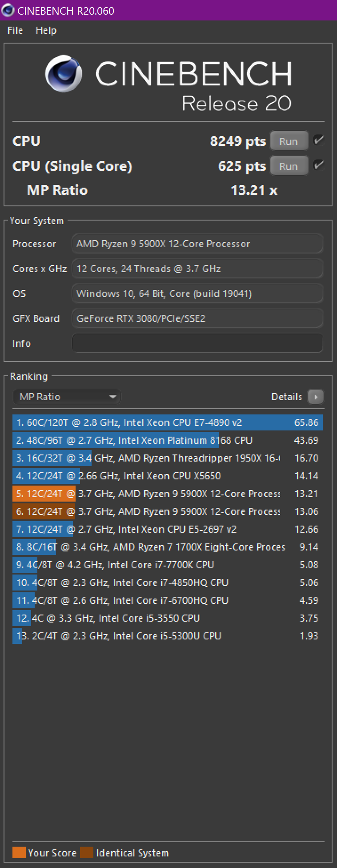Select identical system row with 13.06
This screenshot has height=868, width=337.
168,511
